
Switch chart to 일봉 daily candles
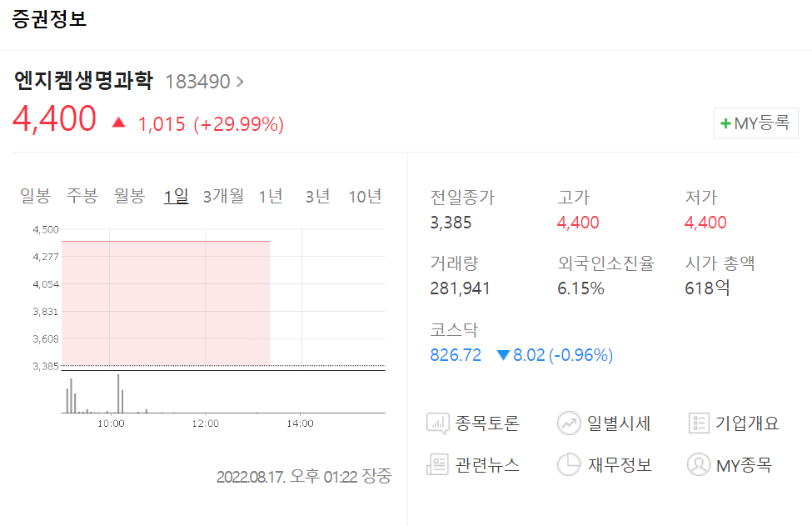point(35,196)
